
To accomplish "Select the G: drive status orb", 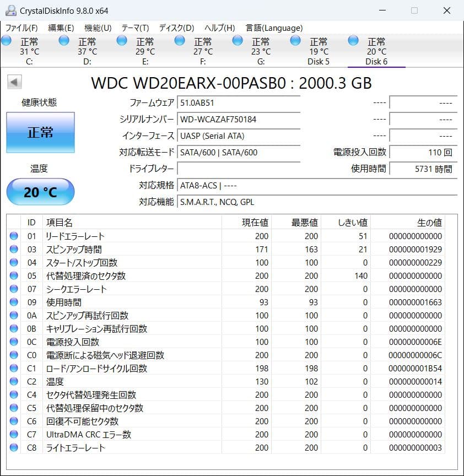I will pos(238,40).
